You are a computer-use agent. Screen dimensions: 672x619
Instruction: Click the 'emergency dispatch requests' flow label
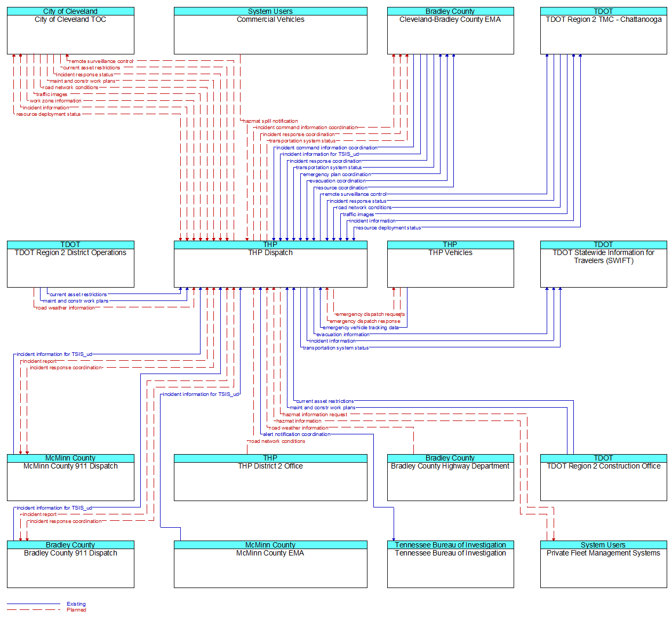click(371, 314)
